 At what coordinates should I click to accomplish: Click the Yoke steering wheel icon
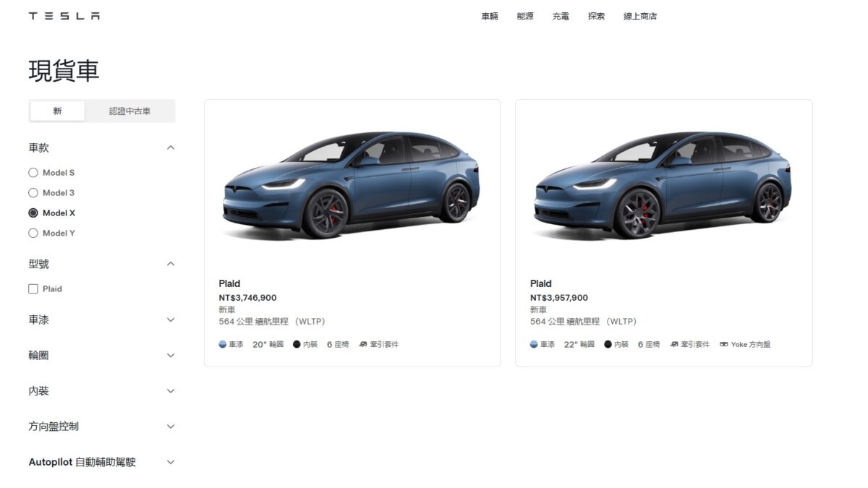click(724, 344)
